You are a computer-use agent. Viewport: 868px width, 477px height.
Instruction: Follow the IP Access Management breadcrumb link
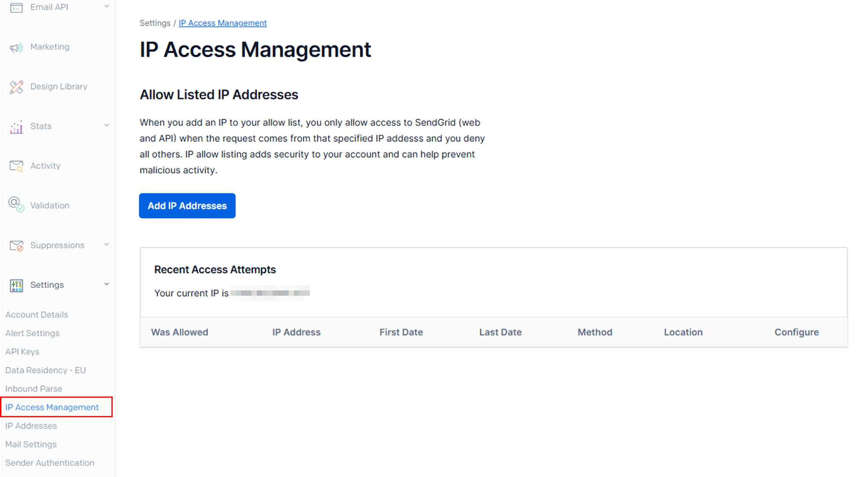(x=223, y=23)
